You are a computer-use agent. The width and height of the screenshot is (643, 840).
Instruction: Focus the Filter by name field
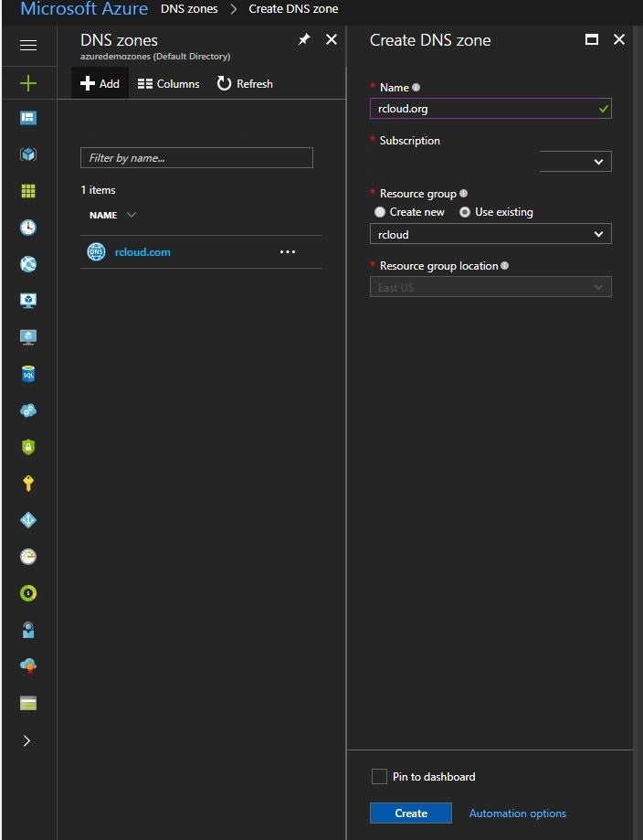click(196, 157)
